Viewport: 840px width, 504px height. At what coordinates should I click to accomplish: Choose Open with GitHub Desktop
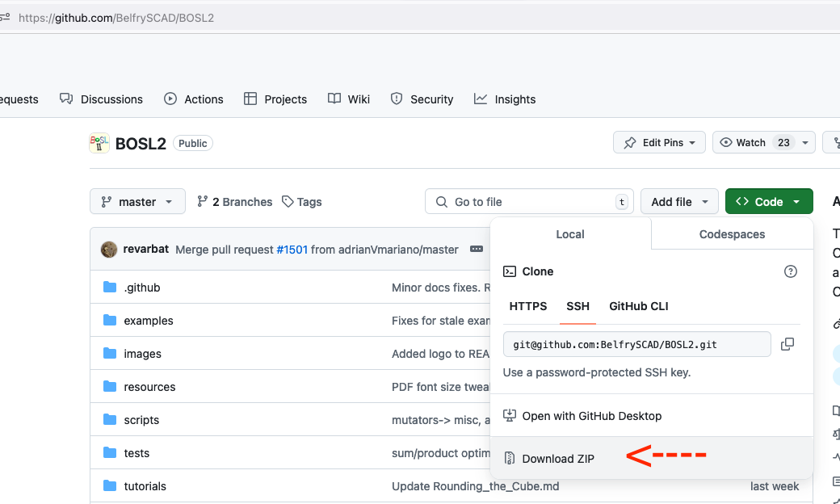click(591, 416)
